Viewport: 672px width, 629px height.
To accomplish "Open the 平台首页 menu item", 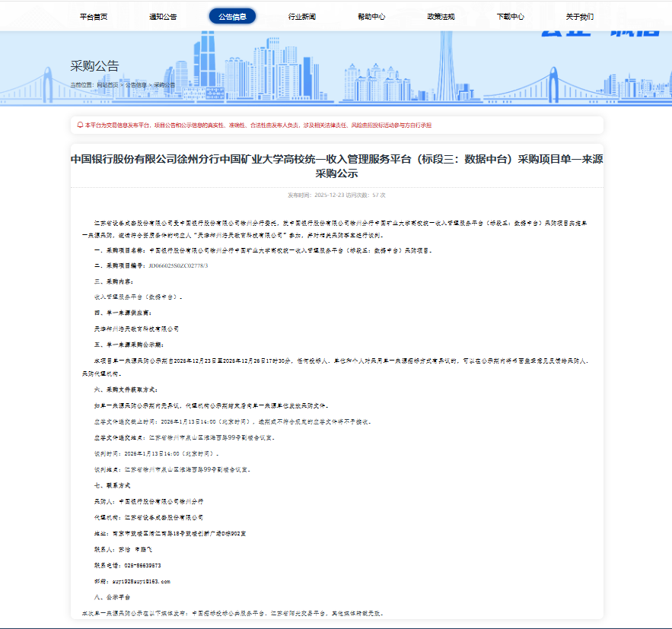I will (x=94, y=16).
